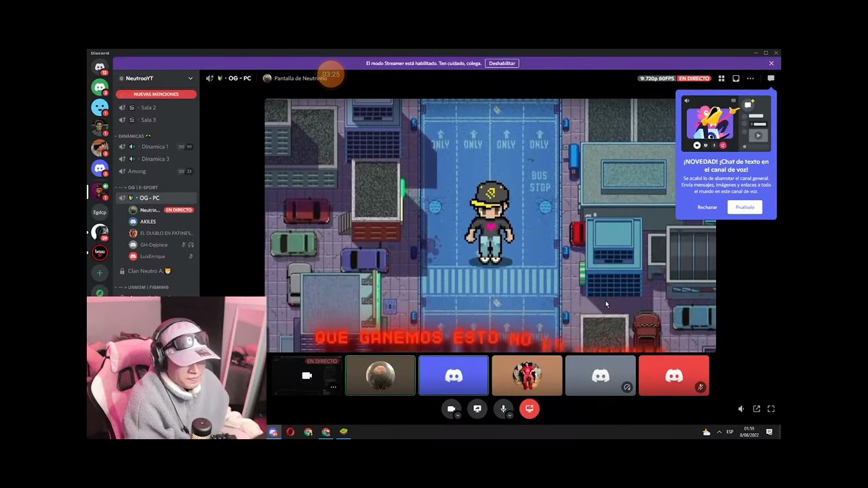
Task: Select the blue Discord avatar participant tile
Action: pyautogui.click(x=454, y=375)
